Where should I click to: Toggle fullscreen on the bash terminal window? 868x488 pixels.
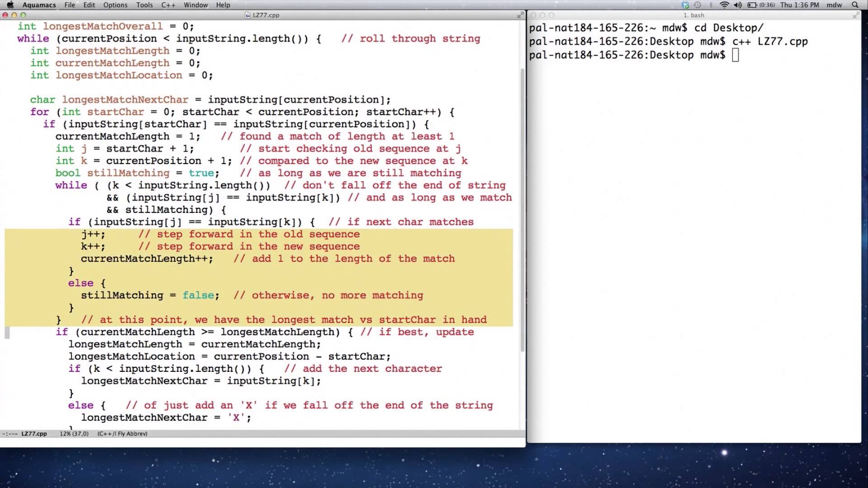(856, 15)
